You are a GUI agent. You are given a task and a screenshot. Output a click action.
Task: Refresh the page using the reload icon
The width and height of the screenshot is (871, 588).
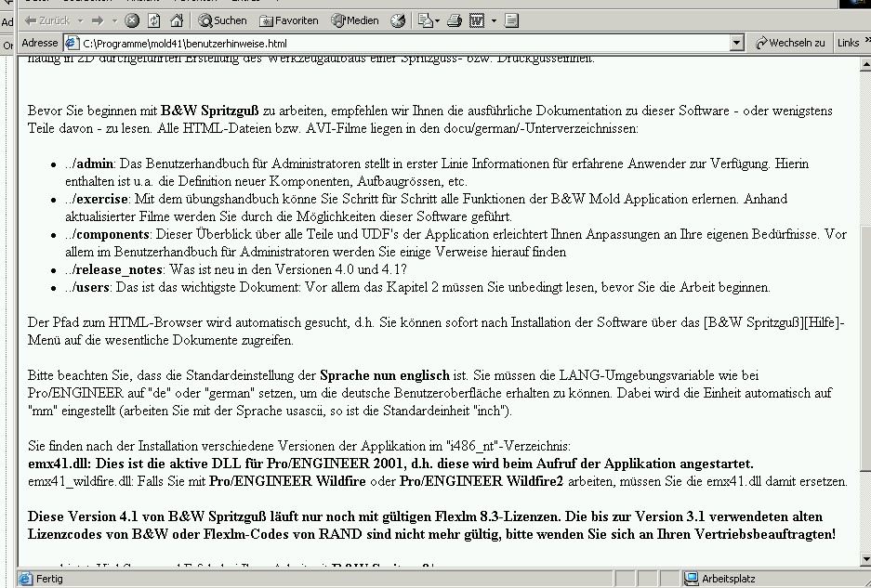pos(154,21)
